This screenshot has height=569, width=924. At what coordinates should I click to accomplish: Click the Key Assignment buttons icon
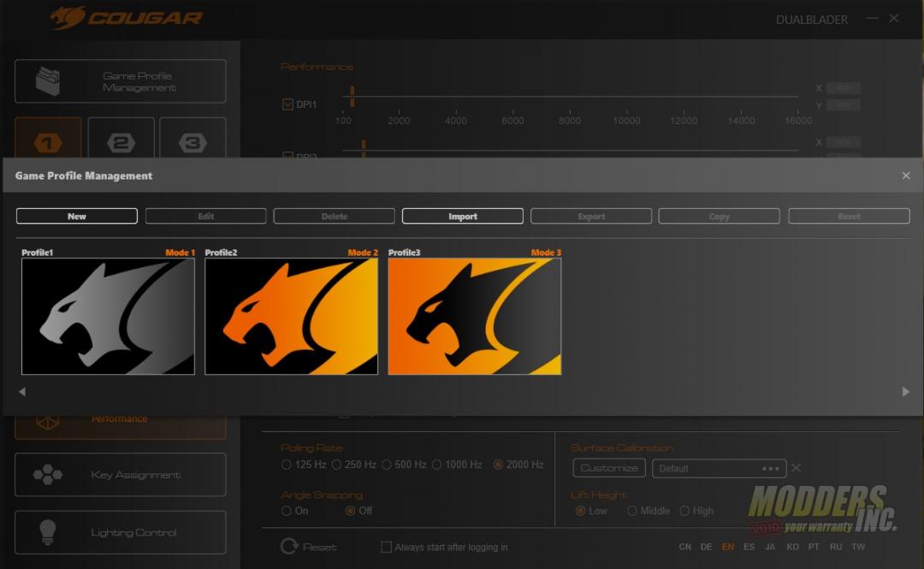coord(48,475)
